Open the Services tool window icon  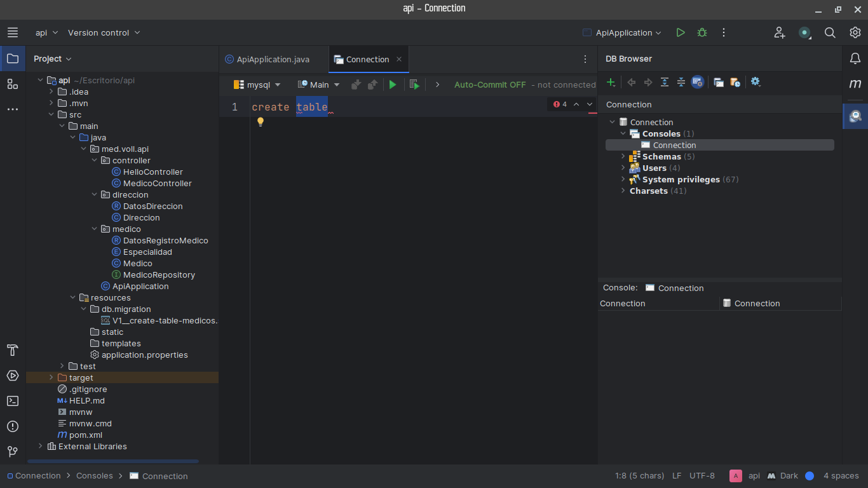(x=13, y=376)
